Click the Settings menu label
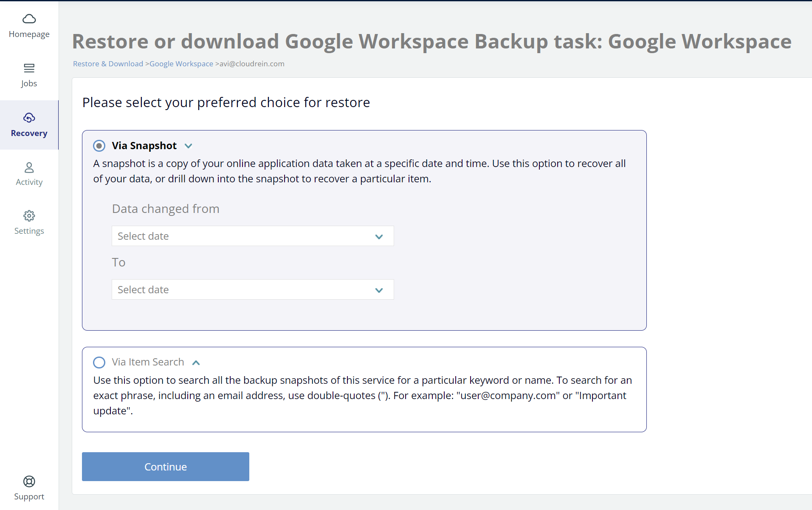812x510 pixels. click(x=29, y=231)
